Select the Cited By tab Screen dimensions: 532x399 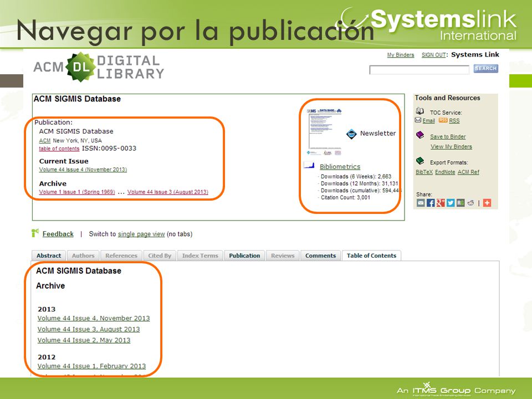(160, 255)
